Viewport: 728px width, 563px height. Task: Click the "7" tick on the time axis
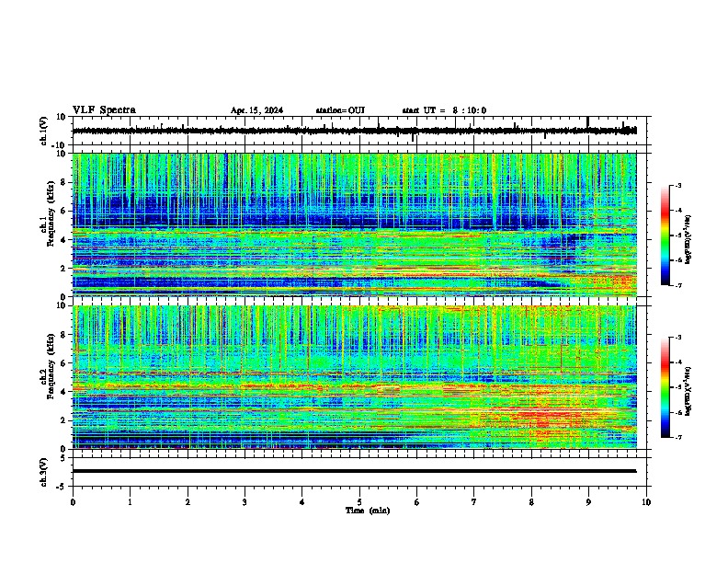pos(474,502)
